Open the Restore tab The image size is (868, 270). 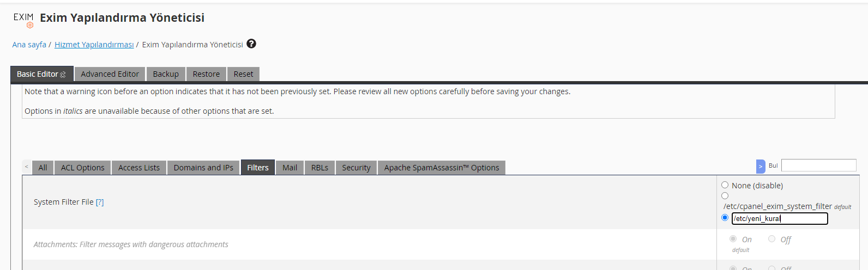206,74
